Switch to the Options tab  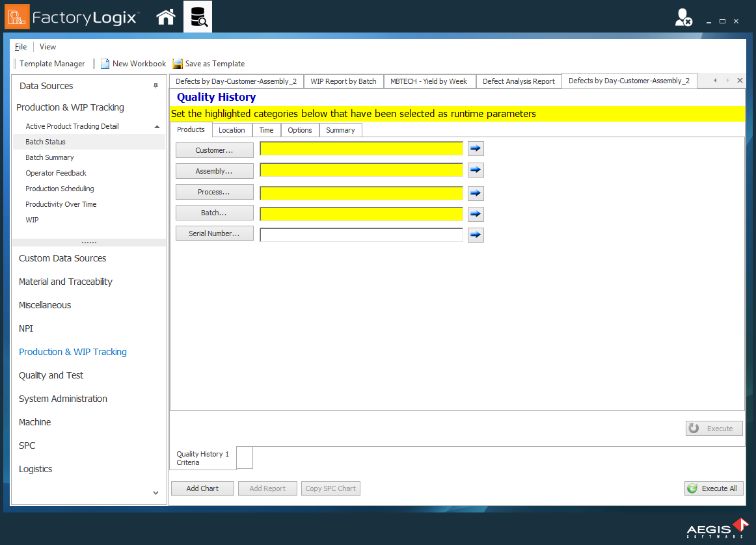[300, 130]
